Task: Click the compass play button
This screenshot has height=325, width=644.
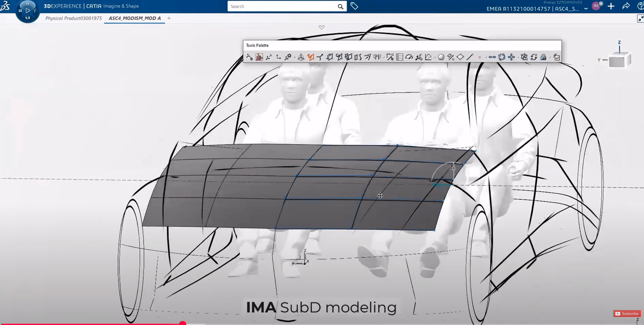Action: tap(28, 10)
